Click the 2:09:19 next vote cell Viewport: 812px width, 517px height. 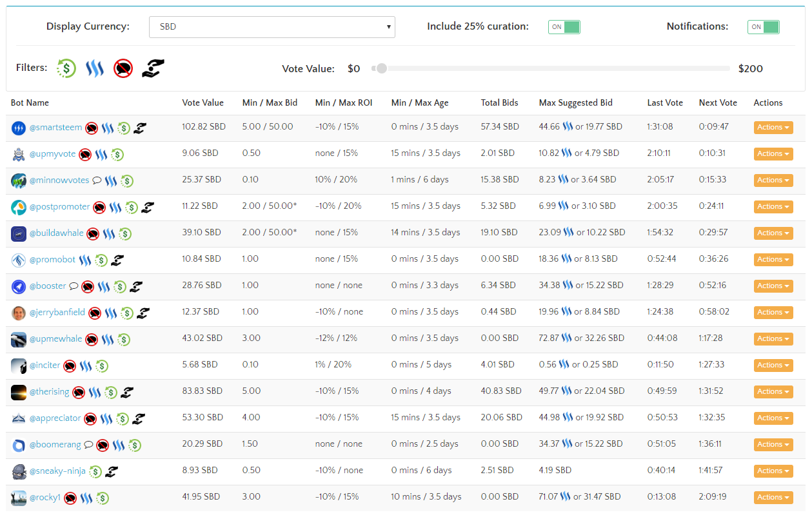tap(713, 497)
